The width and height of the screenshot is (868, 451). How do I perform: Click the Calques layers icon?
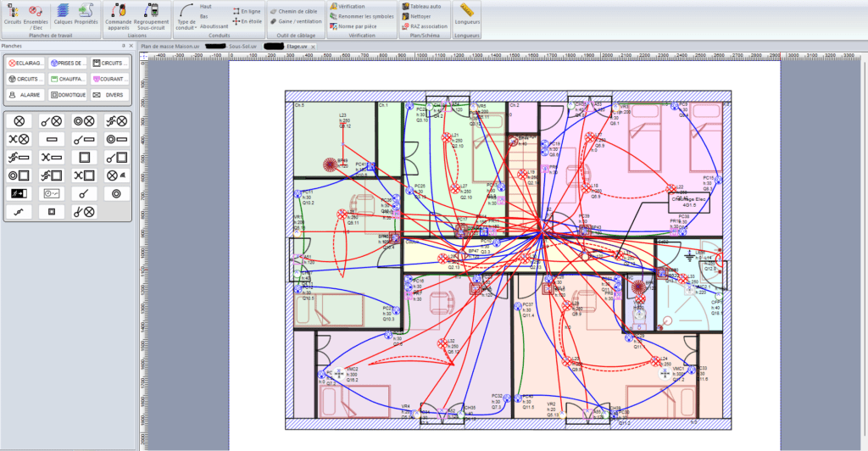point(63,15)
